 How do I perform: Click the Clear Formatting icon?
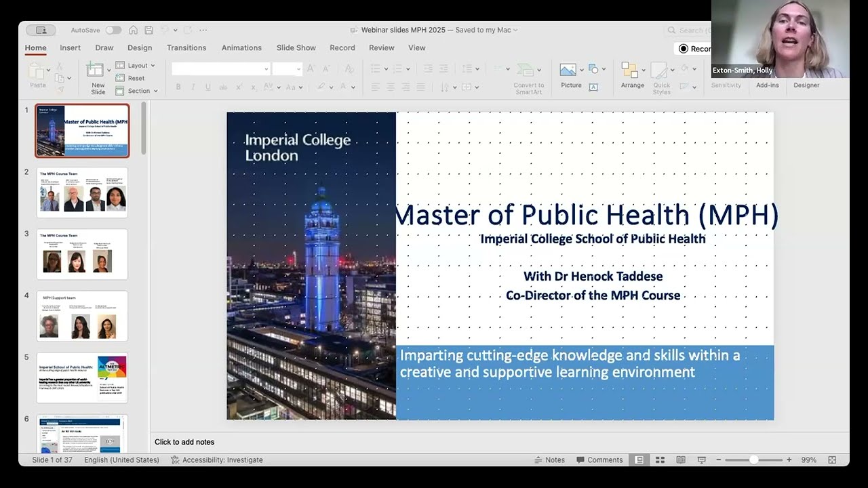pos(349,68)
